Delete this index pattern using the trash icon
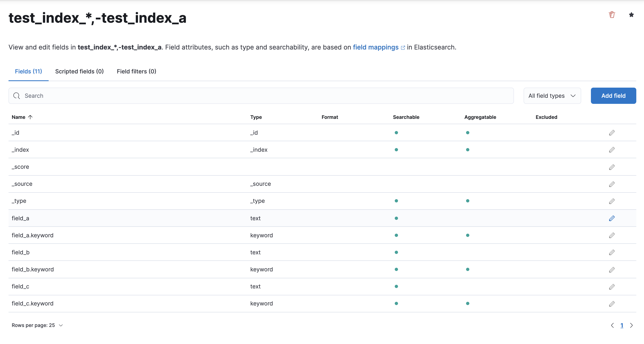This screenshot has height=344, width=644. [x=612, y=15]
